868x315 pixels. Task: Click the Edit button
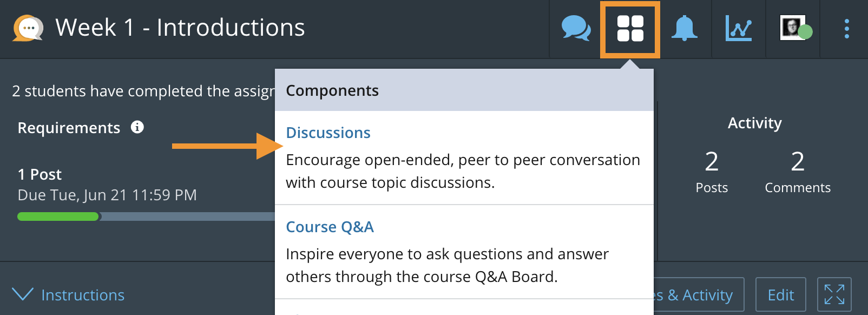pos(780,295)
